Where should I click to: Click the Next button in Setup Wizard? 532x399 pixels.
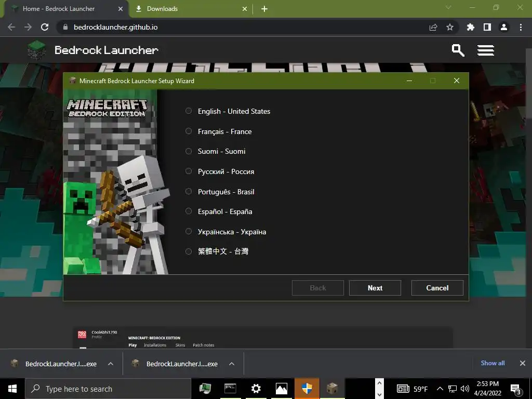pyautogui.click(x=375, y=288)
